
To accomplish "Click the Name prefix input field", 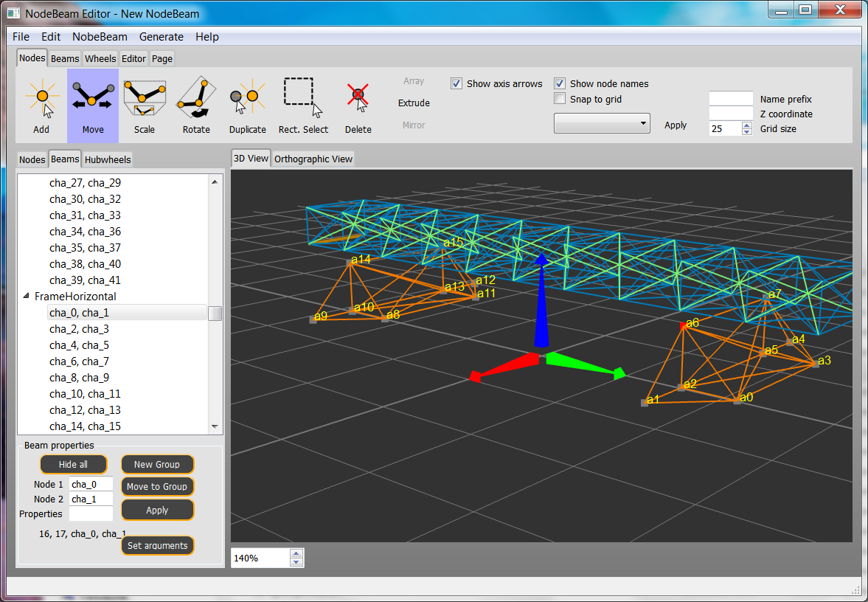I will click(x=731, y=99).
